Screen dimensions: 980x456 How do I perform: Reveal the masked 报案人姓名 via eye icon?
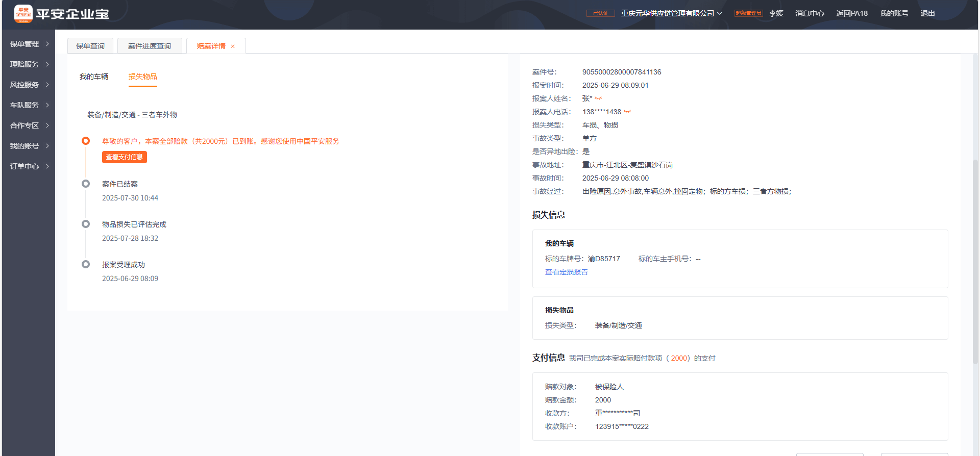tap(598, 98)
